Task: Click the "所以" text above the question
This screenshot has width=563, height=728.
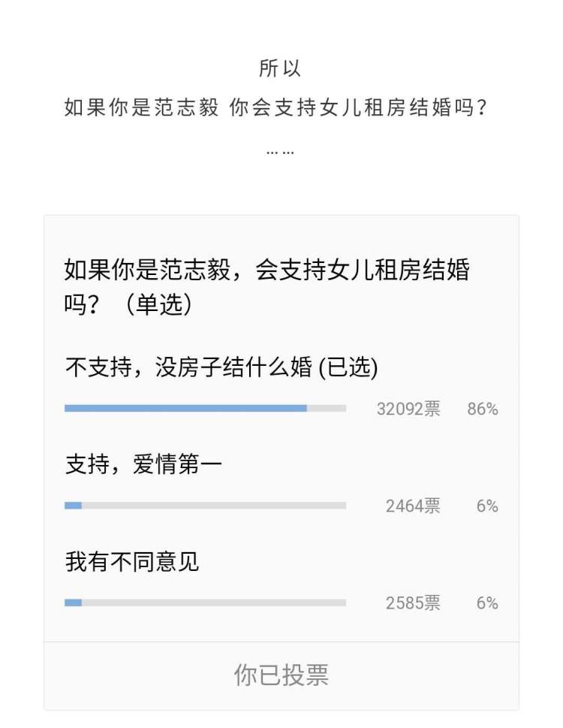Action: pos(280,68)
